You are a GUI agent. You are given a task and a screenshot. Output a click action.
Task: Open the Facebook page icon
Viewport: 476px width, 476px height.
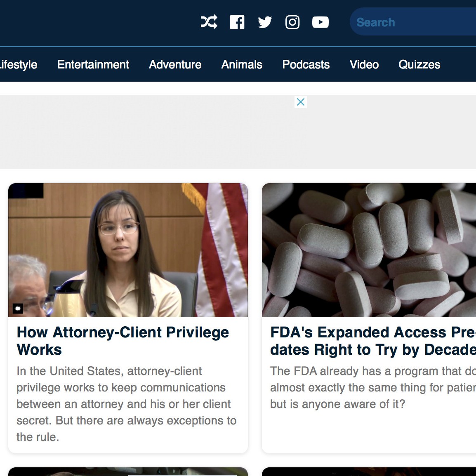tap(237, 22)
